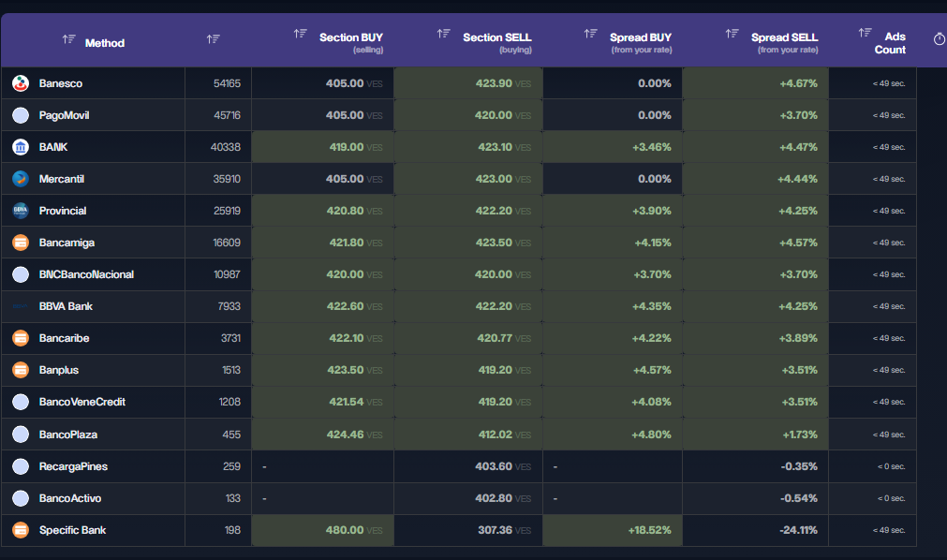Click the 423.90 VES sell price
The image size is (947, 560).
click(x=503, y=83)
